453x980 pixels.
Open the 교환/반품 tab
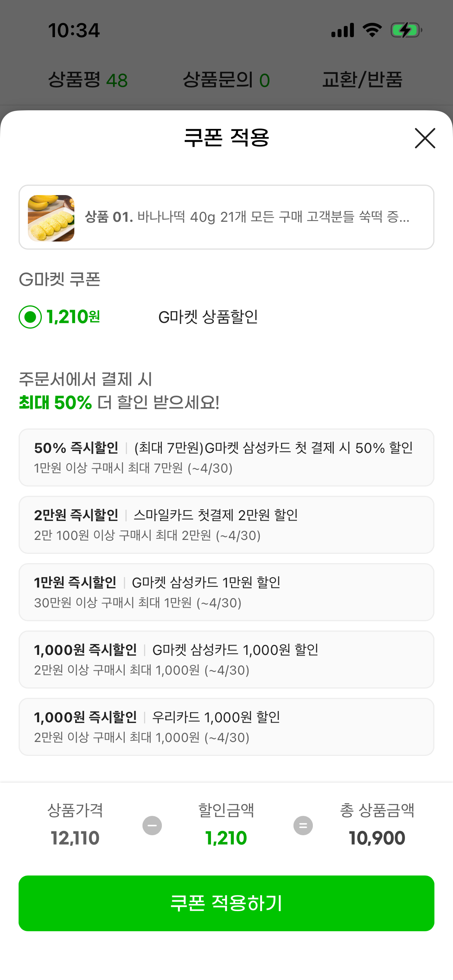point(362,80)
